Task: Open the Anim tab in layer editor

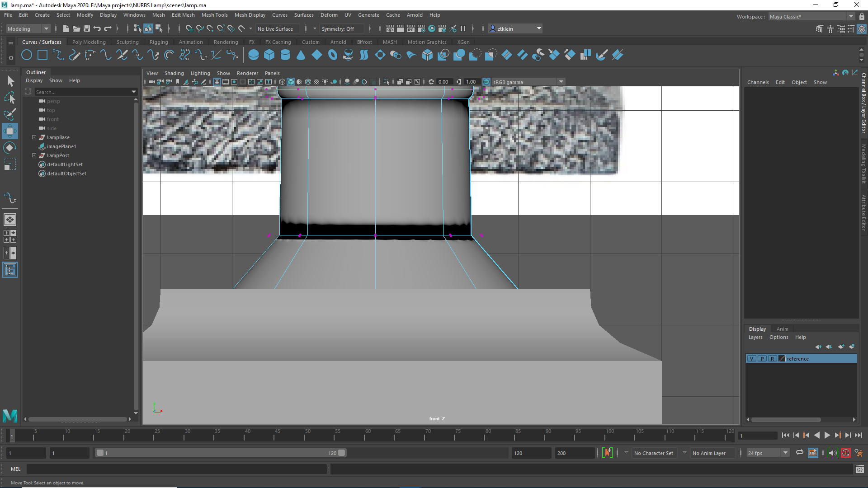Action: [782, 329]
